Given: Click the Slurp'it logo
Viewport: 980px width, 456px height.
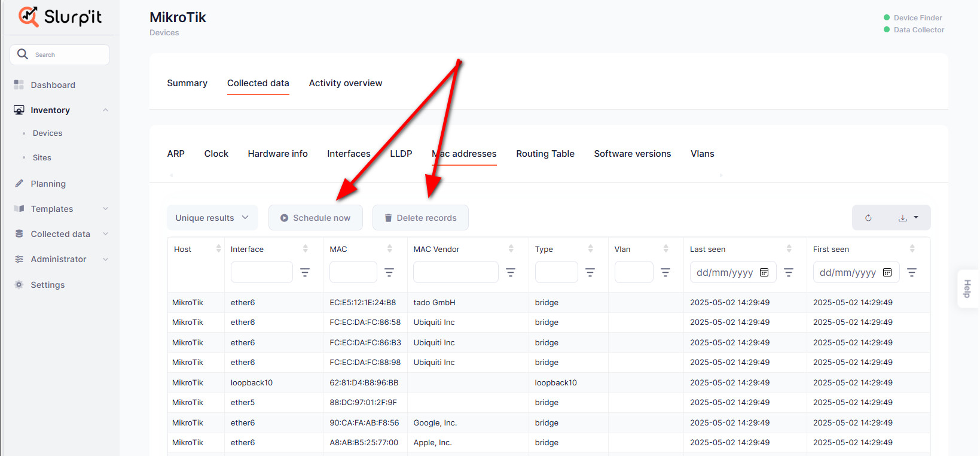Looking at the screenshot, I should tap(60, 17).
